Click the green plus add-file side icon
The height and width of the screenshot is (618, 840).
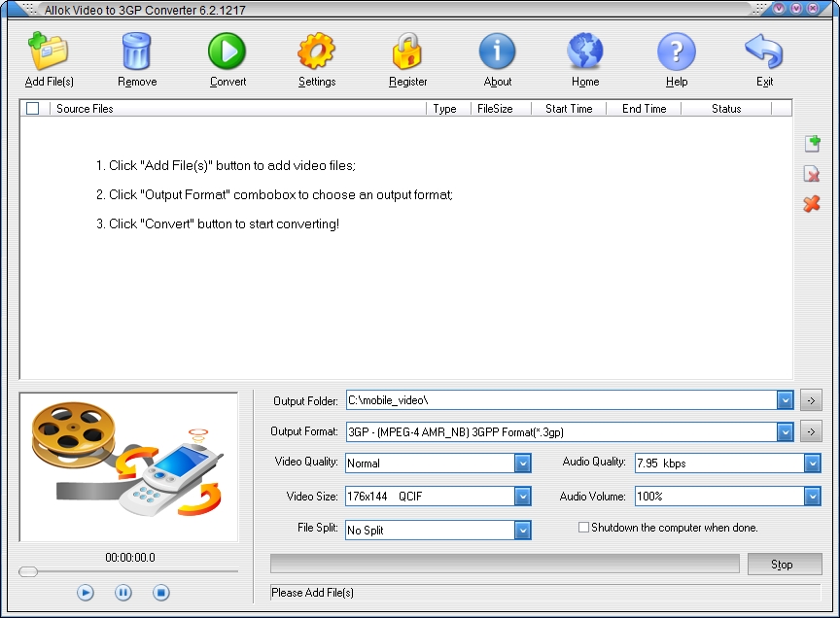pyautogui.click(x=813, y=144)
